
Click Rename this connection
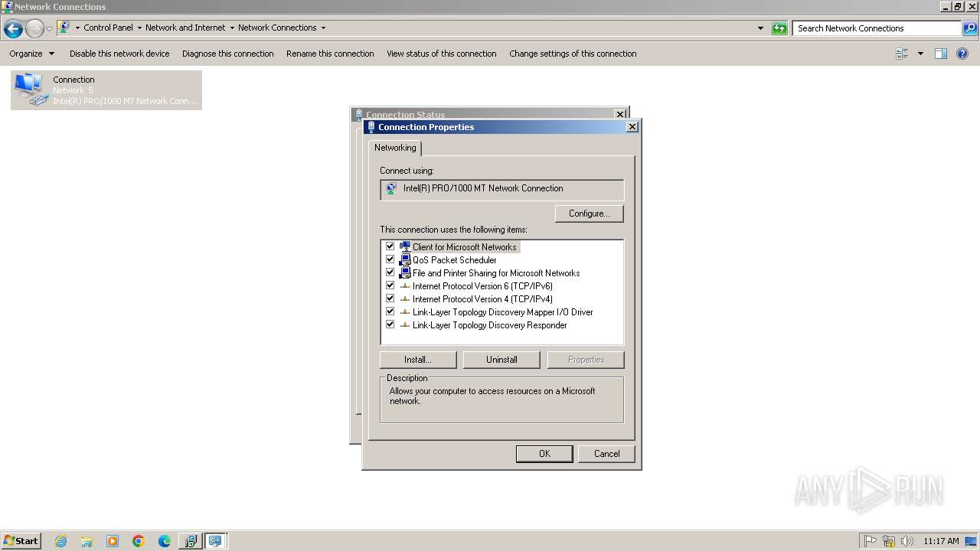pos(330,54)
